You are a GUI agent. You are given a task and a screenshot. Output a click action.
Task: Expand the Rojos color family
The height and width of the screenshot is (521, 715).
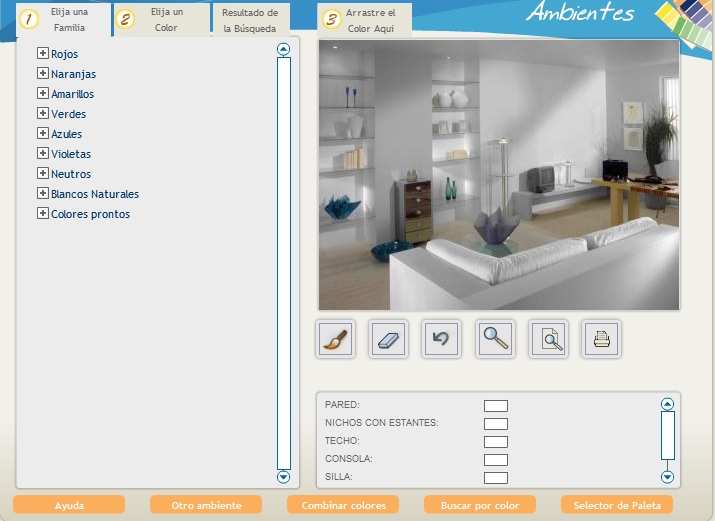point(42,53)
